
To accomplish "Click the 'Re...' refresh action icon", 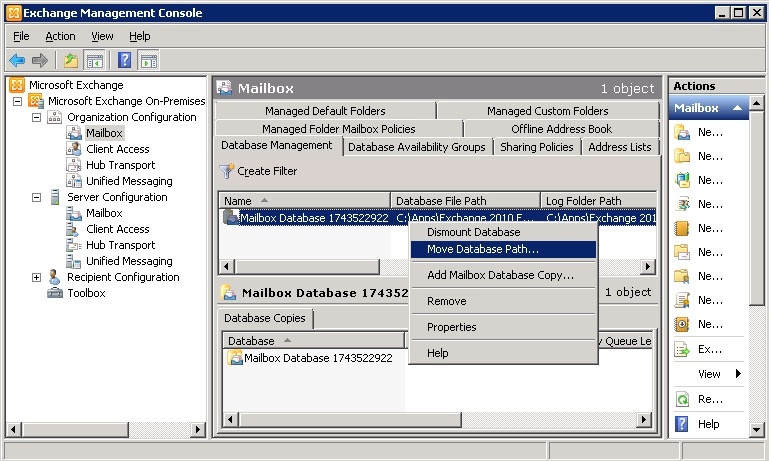I will (682, 399).
